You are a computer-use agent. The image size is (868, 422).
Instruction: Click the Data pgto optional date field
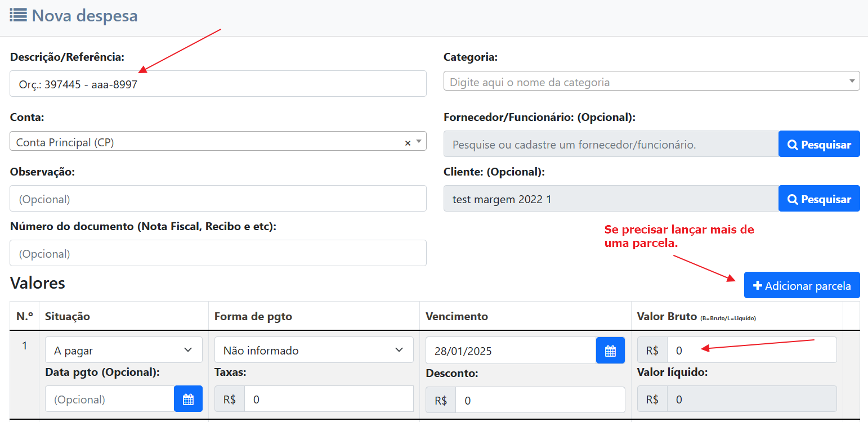(x=110, y=399)
